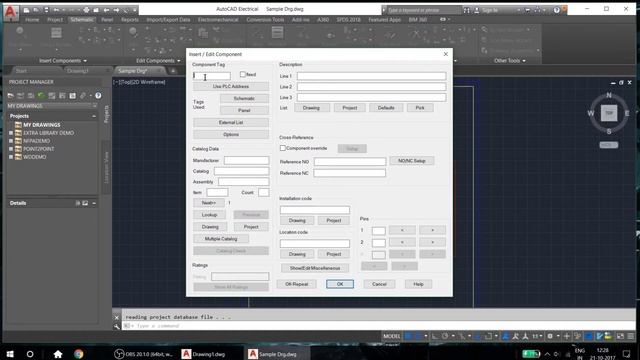The width and height of the screenshot is (640, 360).
Task: Click the Cancel button in the dialog
Action: [379, 284]
